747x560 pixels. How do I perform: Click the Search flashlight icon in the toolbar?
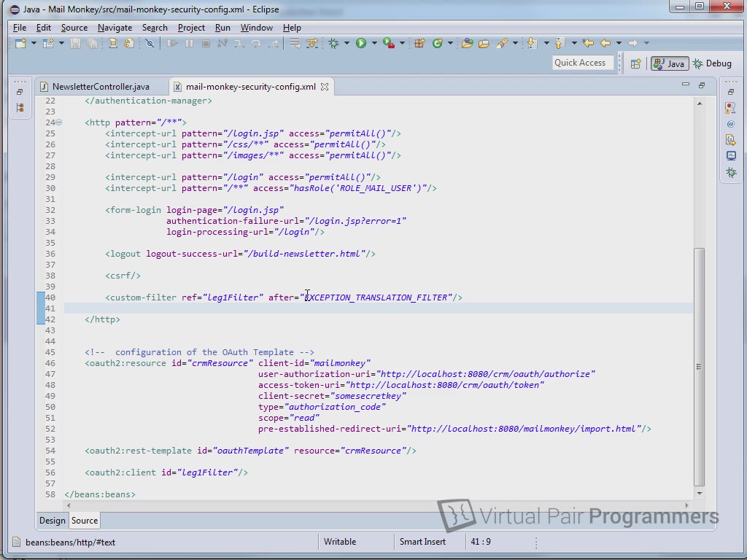(x=502, y=43)
